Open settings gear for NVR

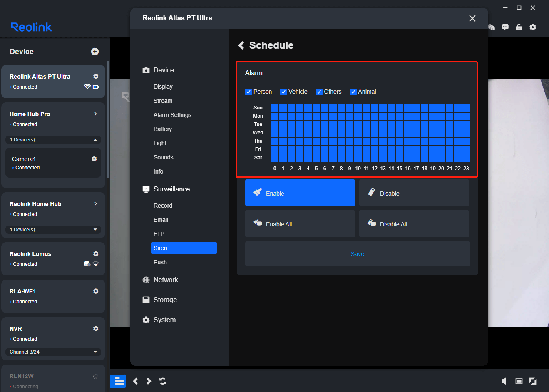point(96,329)
